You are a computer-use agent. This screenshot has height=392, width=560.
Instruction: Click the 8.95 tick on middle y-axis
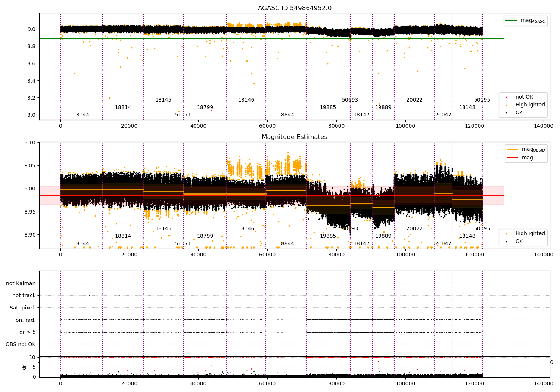pos(30,212)
